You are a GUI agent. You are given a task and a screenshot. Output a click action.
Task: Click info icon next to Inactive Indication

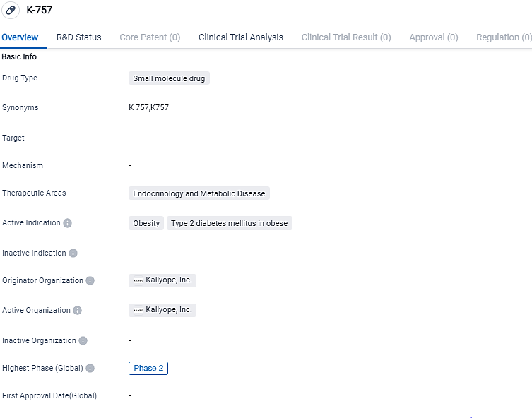(73, 253)
